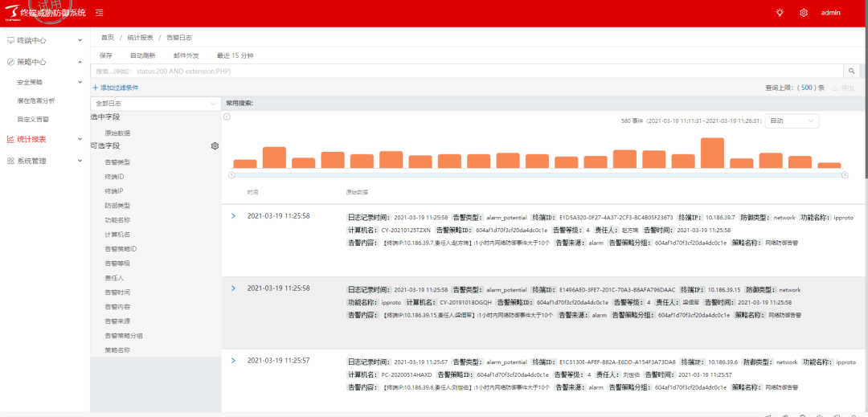
Task: Expand log row for IP 10.186.39.7
Action: point(233,215)
